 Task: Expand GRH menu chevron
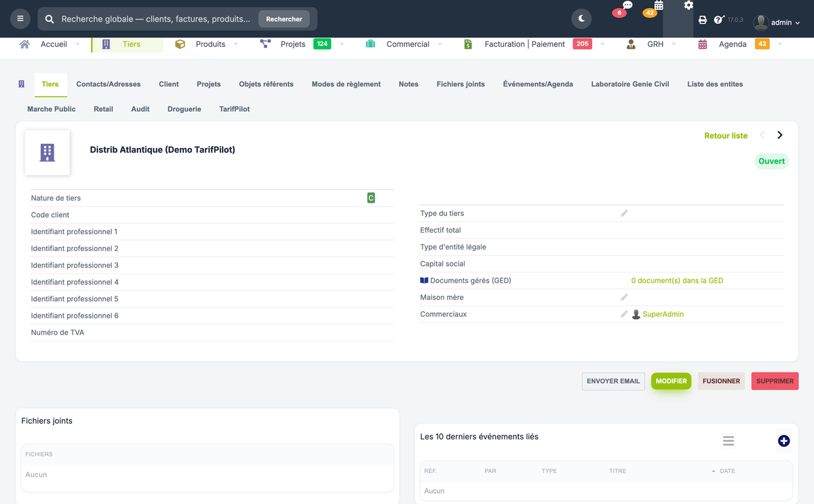[674, 44]
